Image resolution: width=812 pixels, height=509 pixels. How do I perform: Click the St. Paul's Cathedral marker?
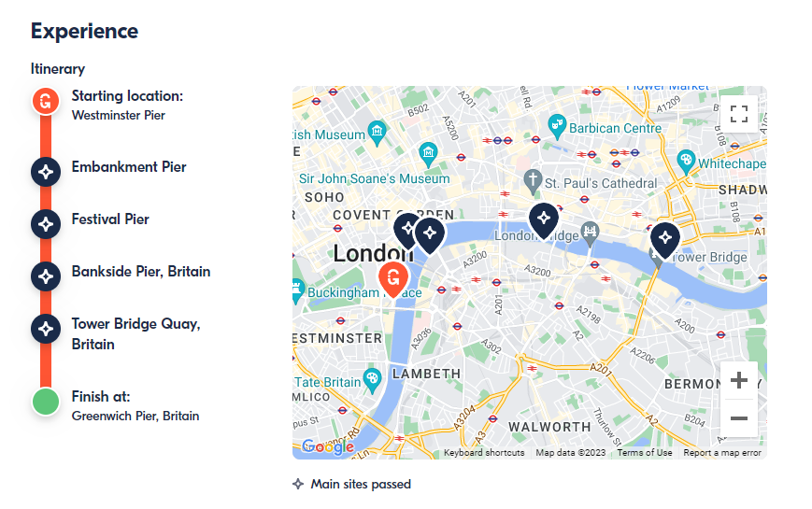[533, 181]
